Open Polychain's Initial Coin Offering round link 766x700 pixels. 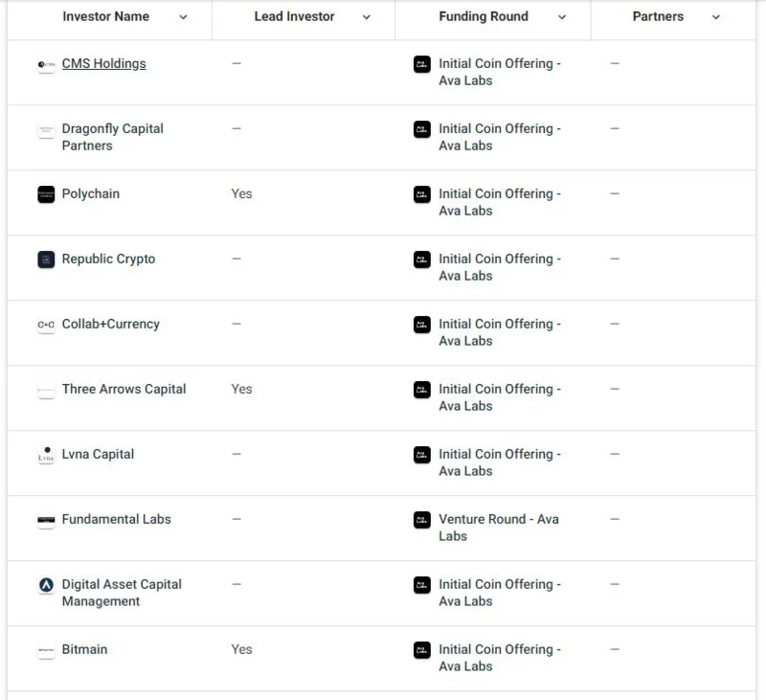click(500, 202)
